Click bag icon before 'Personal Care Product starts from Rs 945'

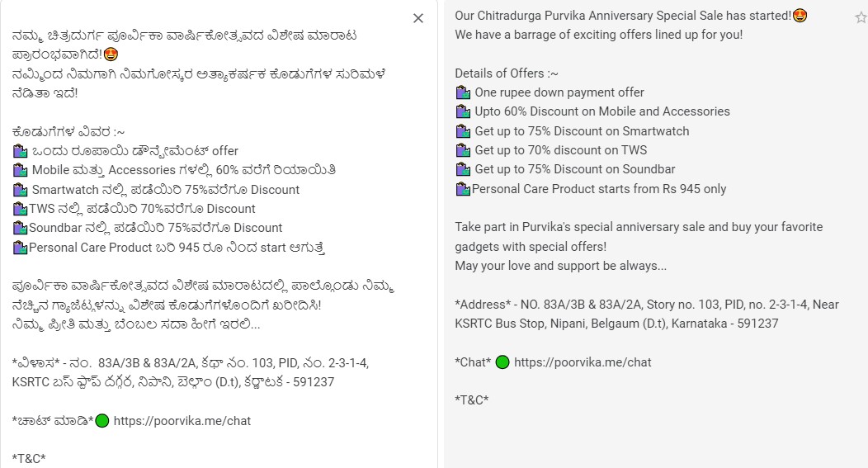[x=463, y=189]
